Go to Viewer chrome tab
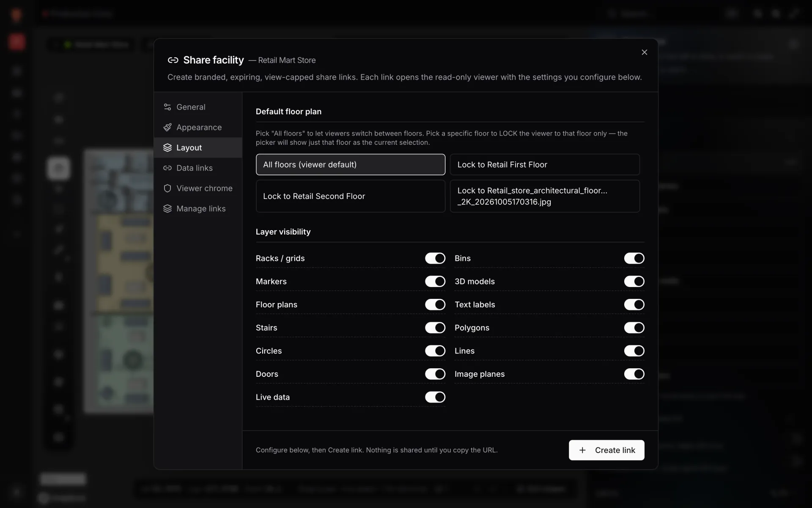The image size is (812, 508). (198, 188)
